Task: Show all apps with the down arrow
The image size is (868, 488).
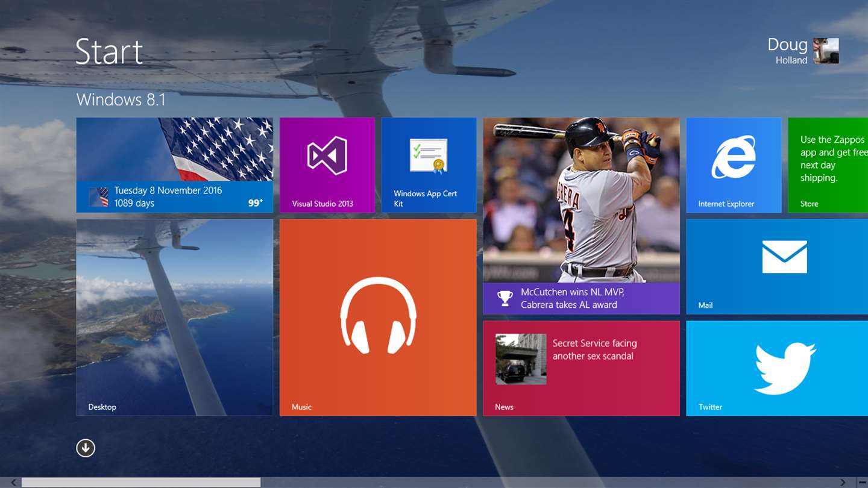Action: [x=86, y=448]
